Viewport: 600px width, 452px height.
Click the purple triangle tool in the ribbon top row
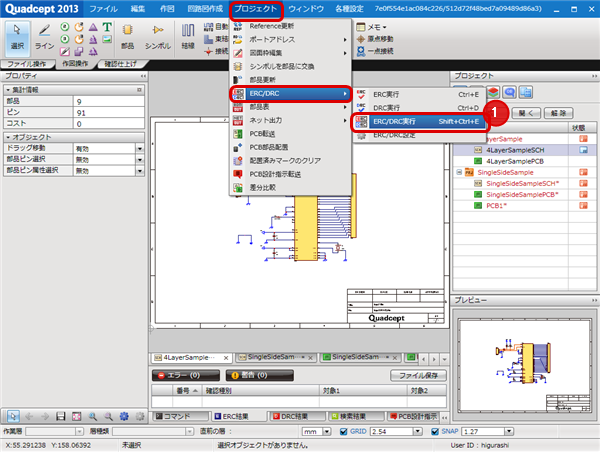[x=93, y=27]
